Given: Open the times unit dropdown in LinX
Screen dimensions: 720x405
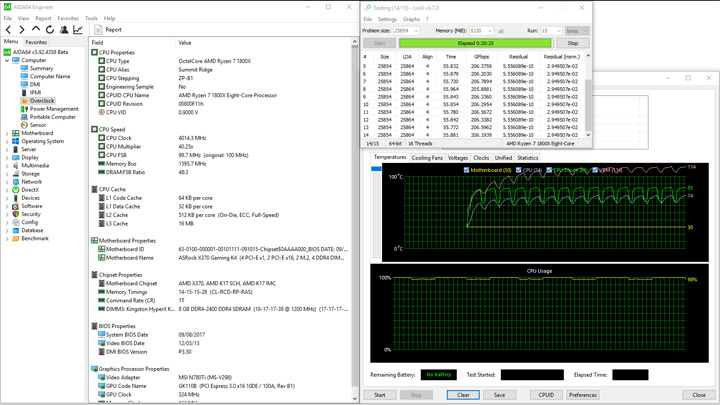Looking at the screenshot, I should pos(577,31).
